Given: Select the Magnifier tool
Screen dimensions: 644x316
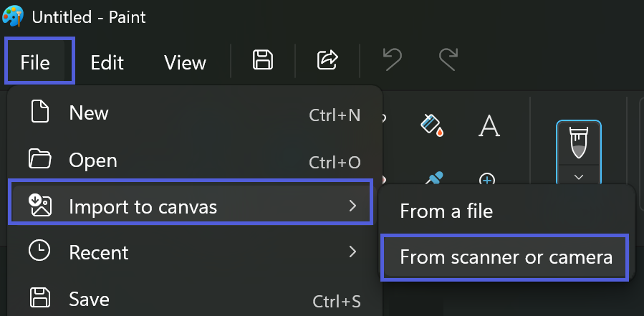Looking at the screenshot, I should pos(488,178).
